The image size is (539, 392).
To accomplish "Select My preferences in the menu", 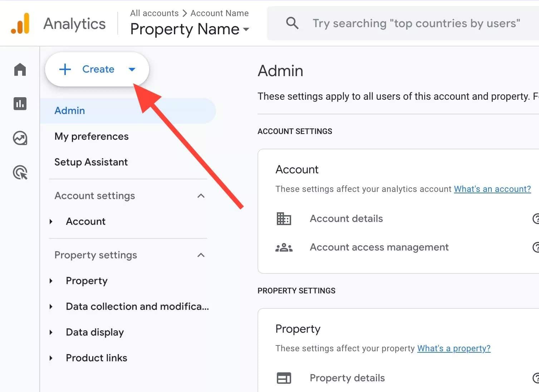I will pos(91,137).
